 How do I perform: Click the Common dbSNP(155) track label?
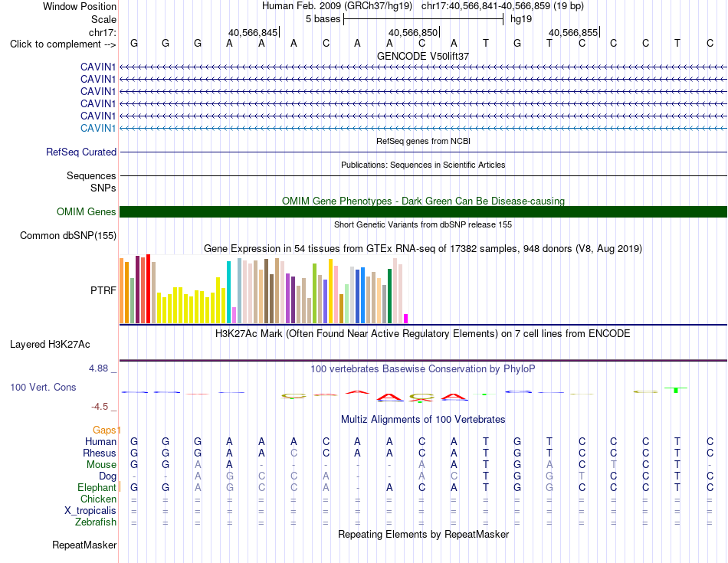[67, 235]
